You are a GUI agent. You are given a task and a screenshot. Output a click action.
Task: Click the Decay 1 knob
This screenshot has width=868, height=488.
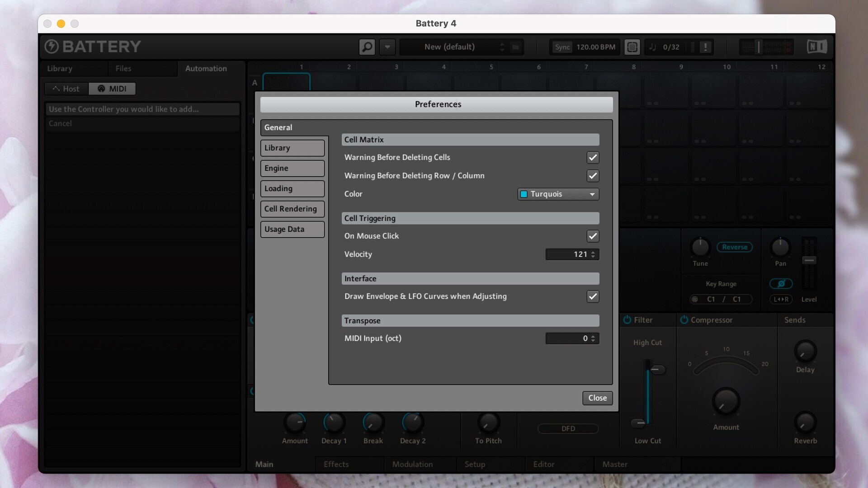tap(334, 423)
